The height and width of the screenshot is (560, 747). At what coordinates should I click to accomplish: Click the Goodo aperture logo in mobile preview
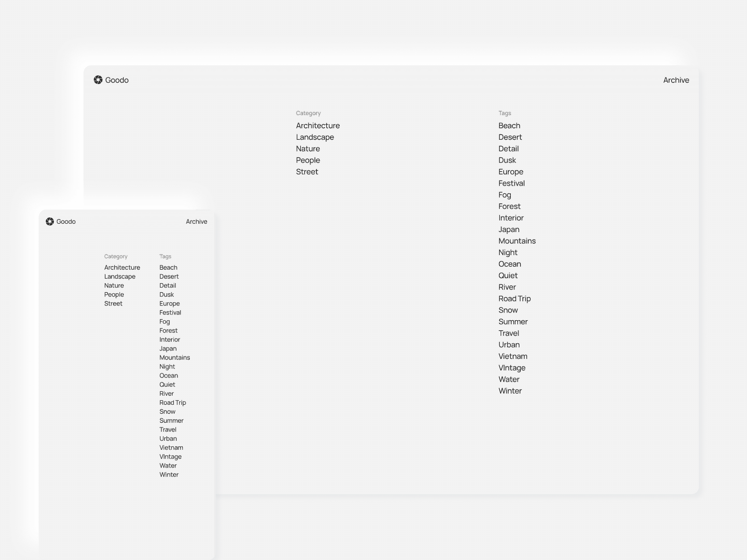tap(50, 221)
